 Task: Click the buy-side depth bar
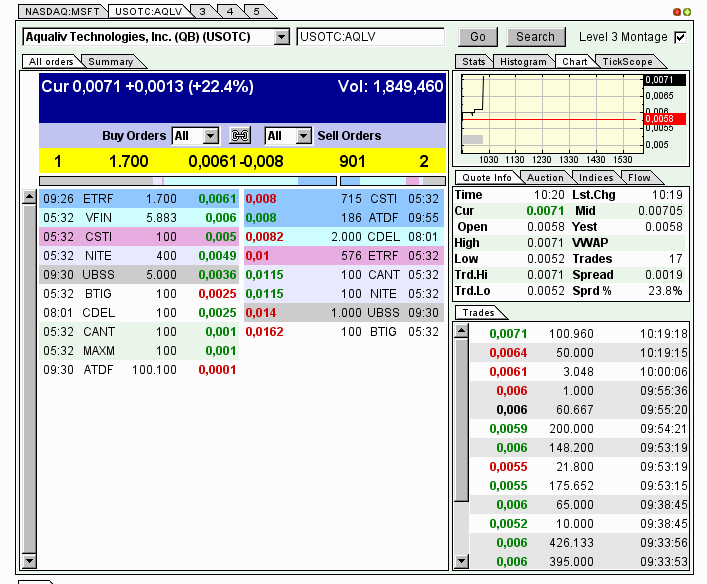188,181
